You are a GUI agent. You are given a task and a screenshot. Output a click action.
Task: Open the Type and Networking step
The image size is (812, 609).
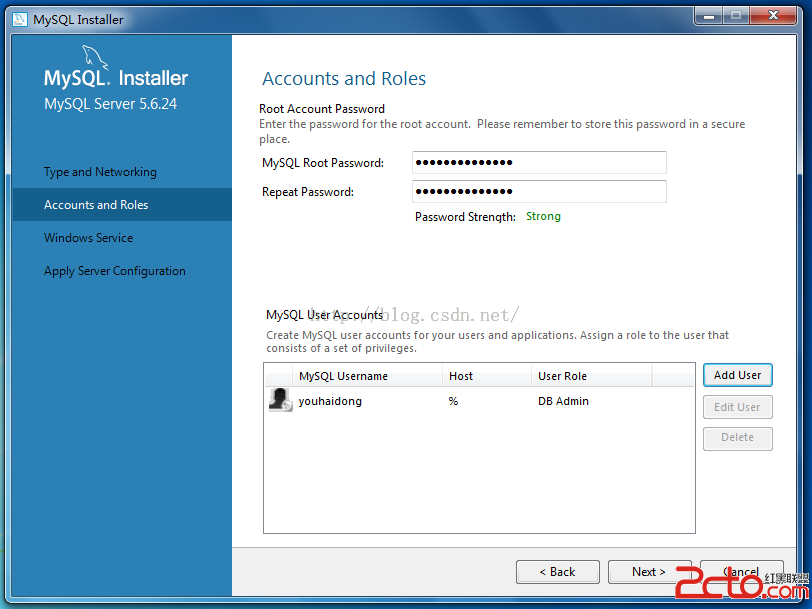(x=100, y=172)
